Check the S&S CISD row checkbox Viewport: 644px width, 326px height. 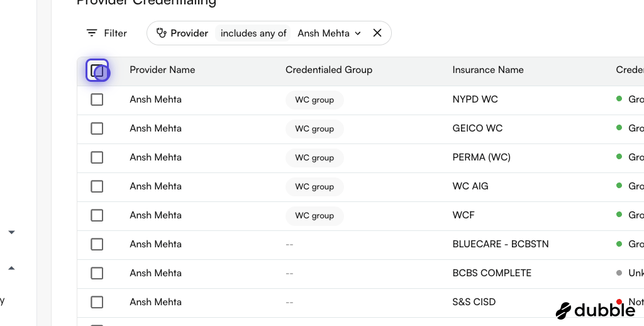[97, 302]
